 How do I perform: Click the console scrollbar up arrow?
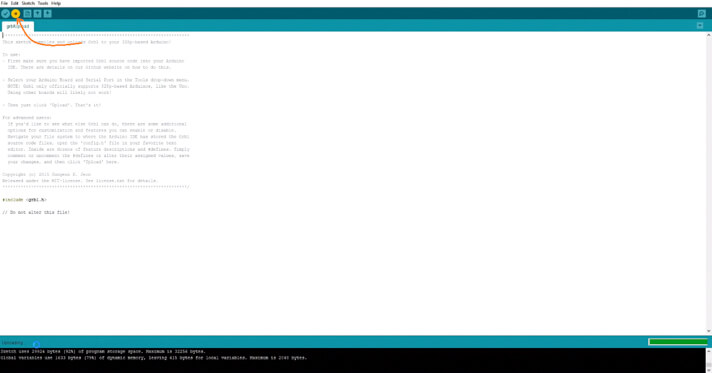708,351
